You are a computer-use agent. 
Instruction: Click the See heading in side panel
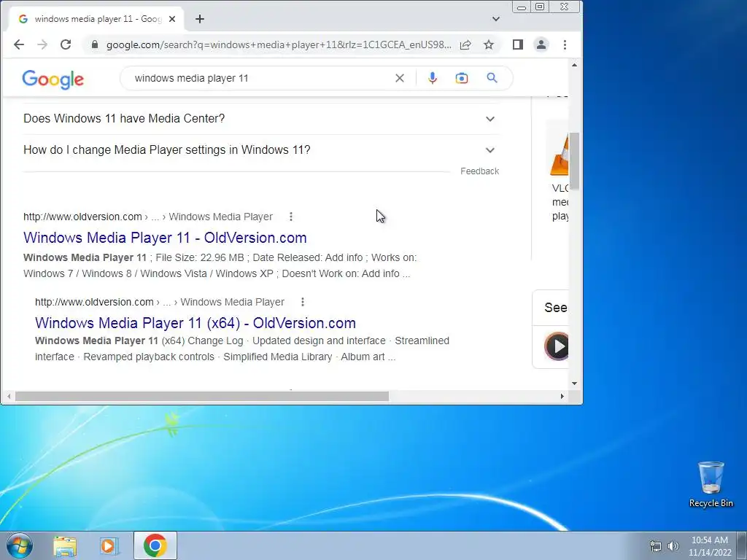coord(556,308)
